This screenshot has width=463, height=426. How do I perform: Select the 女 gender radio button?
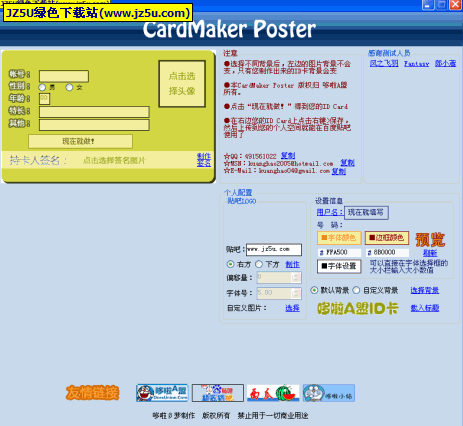click(x=69, y=87)
